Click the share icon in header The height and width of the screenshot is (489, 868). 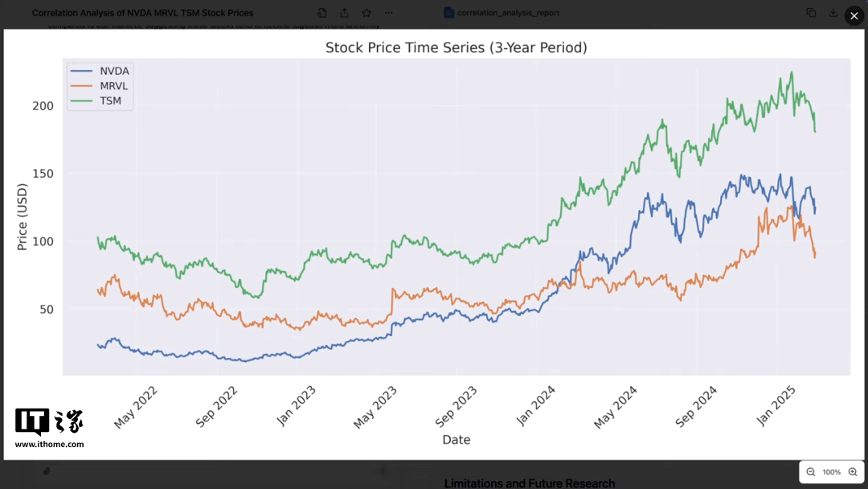(344, 13)
